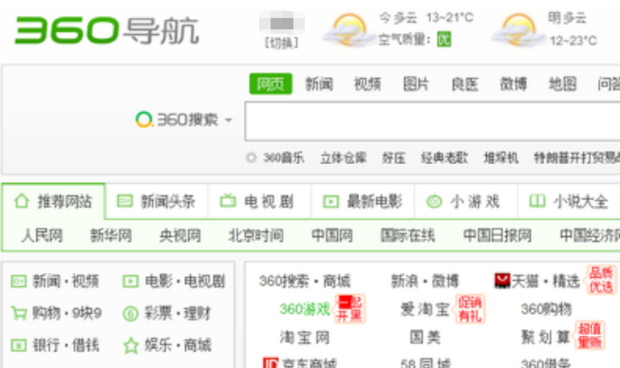Click the JD icon beside 京东商城
620x368 pixels.
click(x=270, y=362)
